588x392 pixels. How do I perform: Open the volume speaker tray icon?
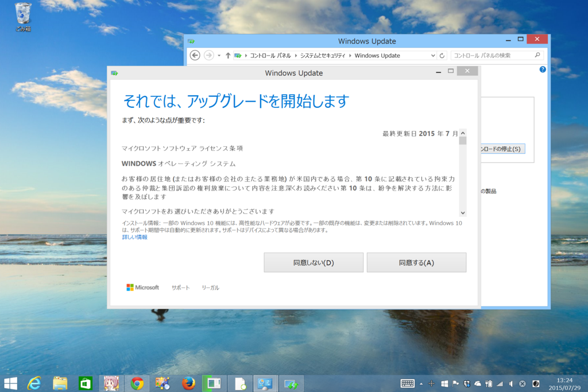click(510, 384)
